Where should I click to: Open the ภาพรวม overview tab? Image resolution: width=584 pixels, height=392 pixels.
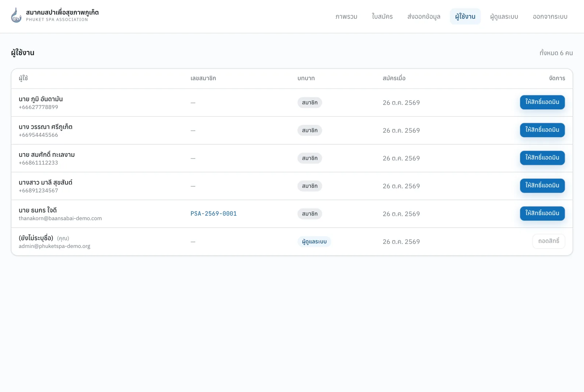[346, 16]
